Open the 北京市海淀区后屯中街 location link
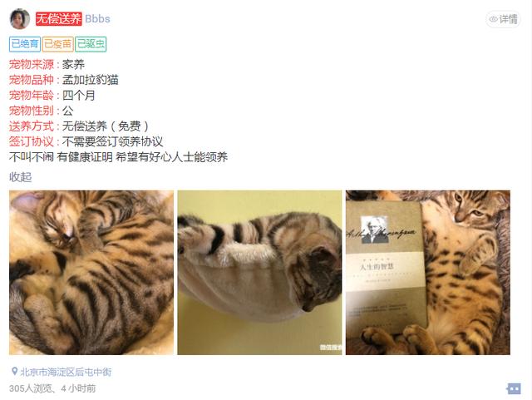The width and height of the screenshot is (532, 400). point(66,372)
